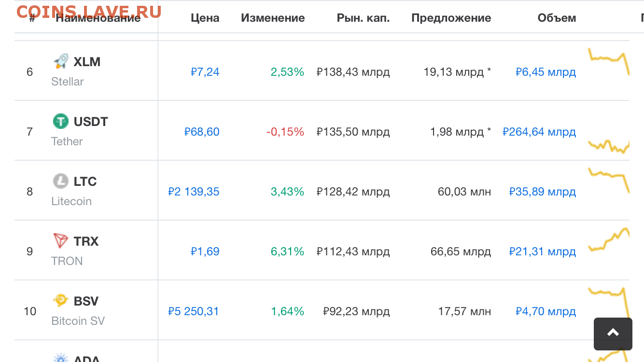Sort by Цена column header
644x362 pixels.
click(205, 18)
